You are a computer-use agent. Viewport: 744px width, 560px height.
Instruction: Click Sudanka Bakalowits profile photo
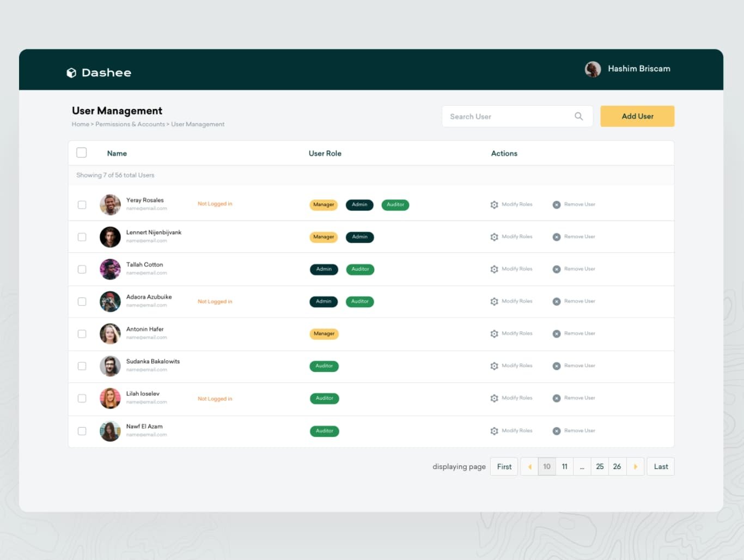(110, 366)
